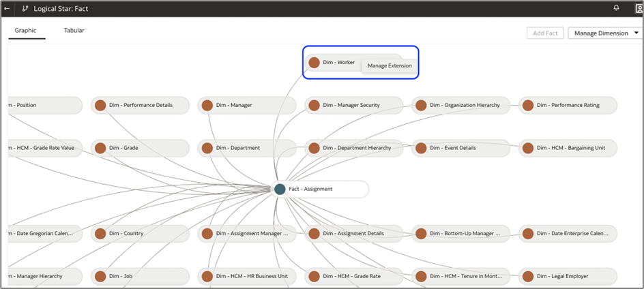The width and height of the screenshot is (644, 289).
Task: Select the Dim - HCM - Bargaining Unit label
Action: [x=571, y=148]
